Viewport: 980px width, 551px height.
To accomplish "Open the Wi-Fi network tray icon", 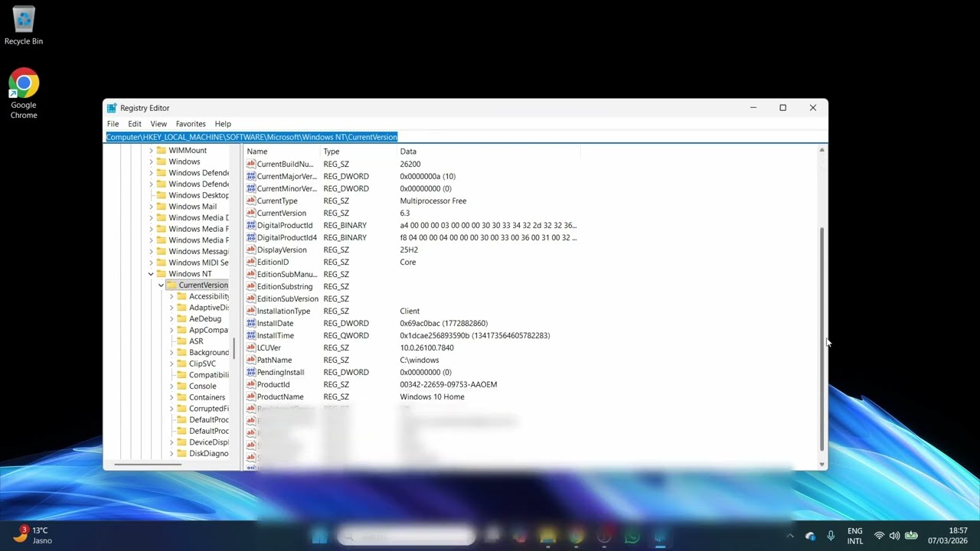I will [x=879, y=536].
